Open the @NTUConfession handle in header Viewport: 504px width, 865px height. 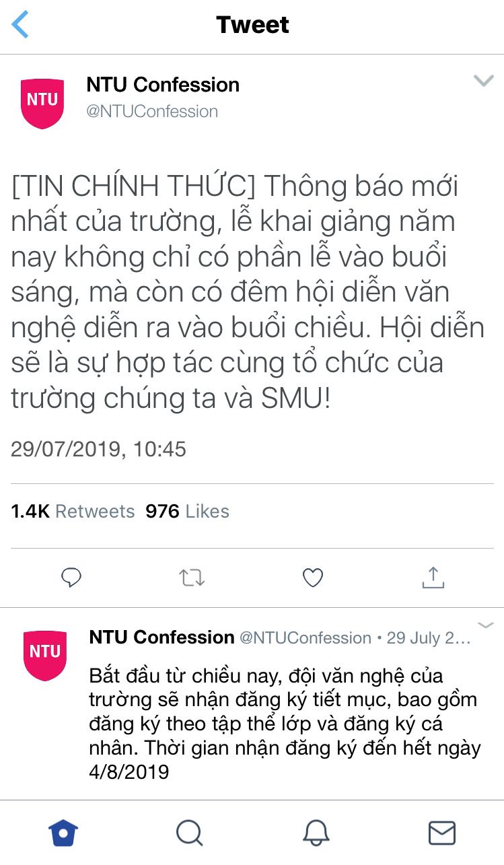(x=152, y=111)
